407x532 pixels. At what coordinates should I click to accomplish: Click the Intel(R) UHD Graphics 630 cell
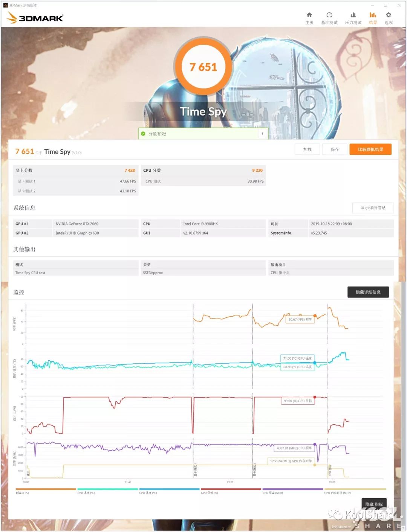[96, 233]
